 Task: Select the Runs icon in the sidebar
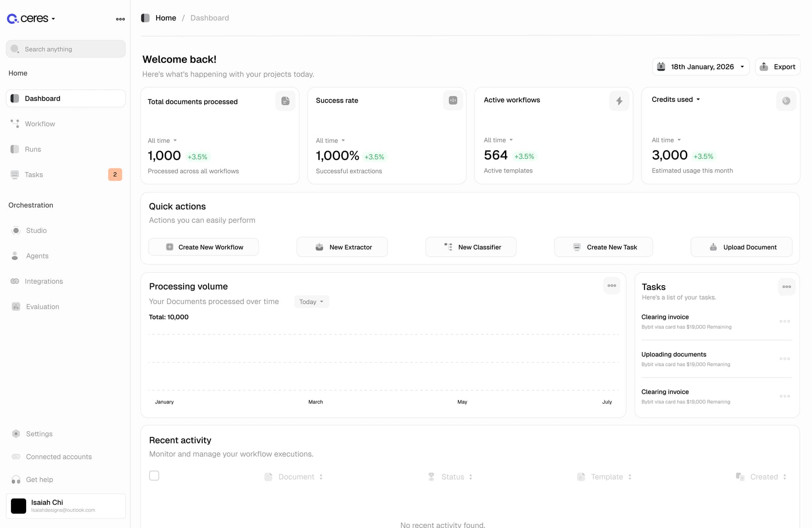[15, 149]
